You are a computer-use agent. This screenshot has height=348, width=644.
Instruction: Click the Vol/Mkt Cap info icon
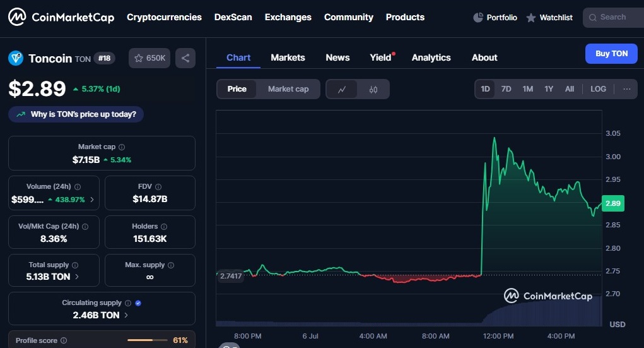click(x=85, y=227)
